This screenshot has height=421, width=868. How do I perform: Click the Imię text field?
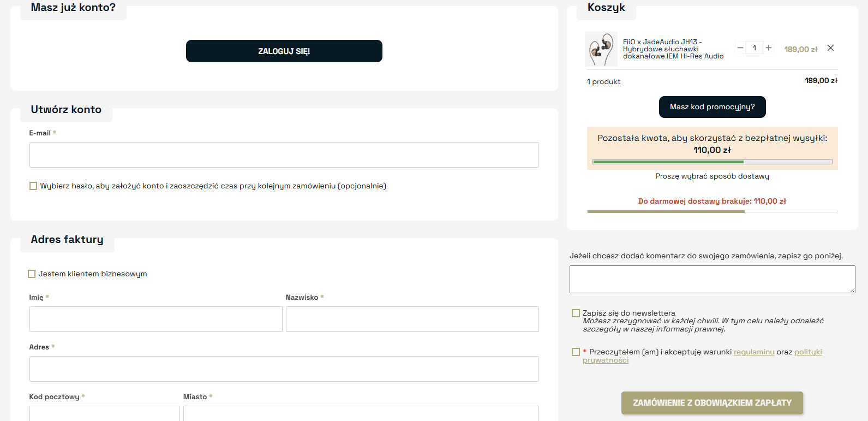(155, 319)
